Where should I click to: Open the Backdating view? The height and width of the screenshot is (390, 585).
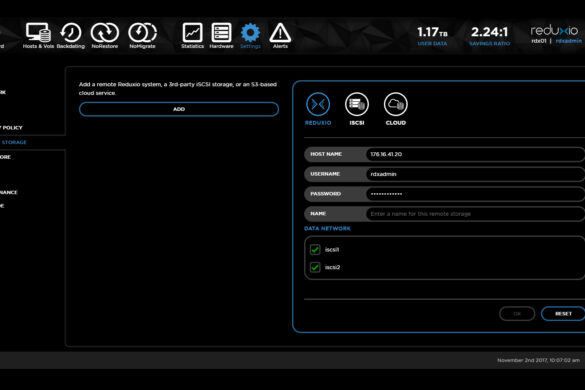pyautogui.click(x=71, y=36)
